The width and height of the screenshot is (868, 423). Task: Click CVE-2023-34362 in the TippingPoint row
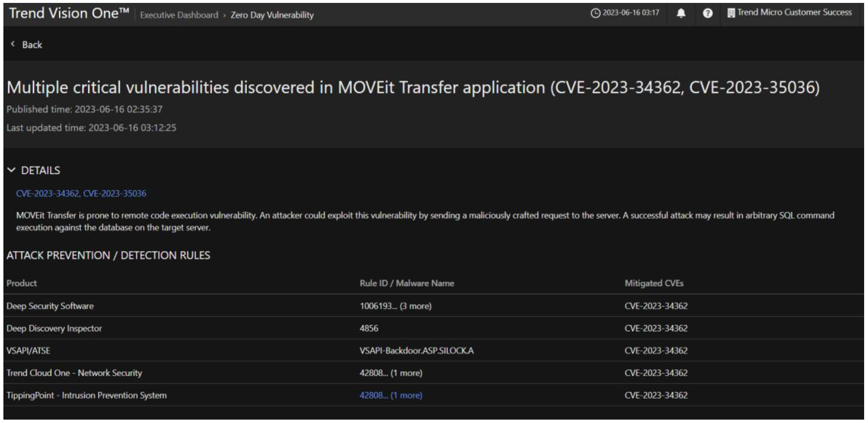click(x=656, y=395)
